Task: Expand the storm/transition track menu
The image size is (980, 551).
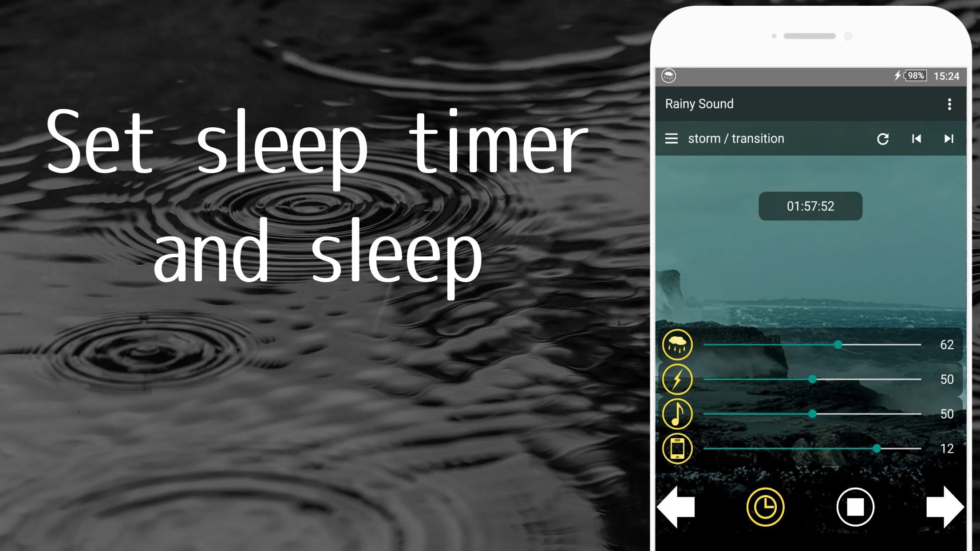Action: tap(672, 138)
